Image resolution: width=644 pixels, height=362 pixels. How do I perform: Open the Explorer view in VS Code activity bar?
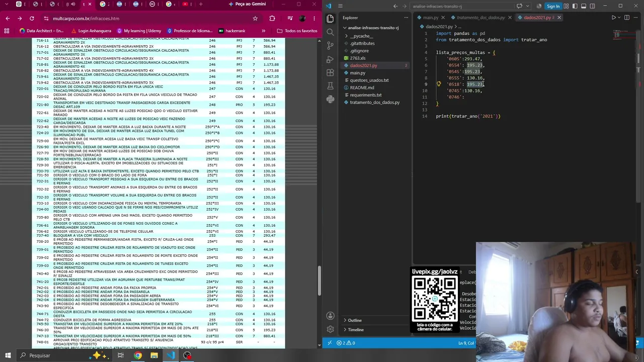point(330,18)
